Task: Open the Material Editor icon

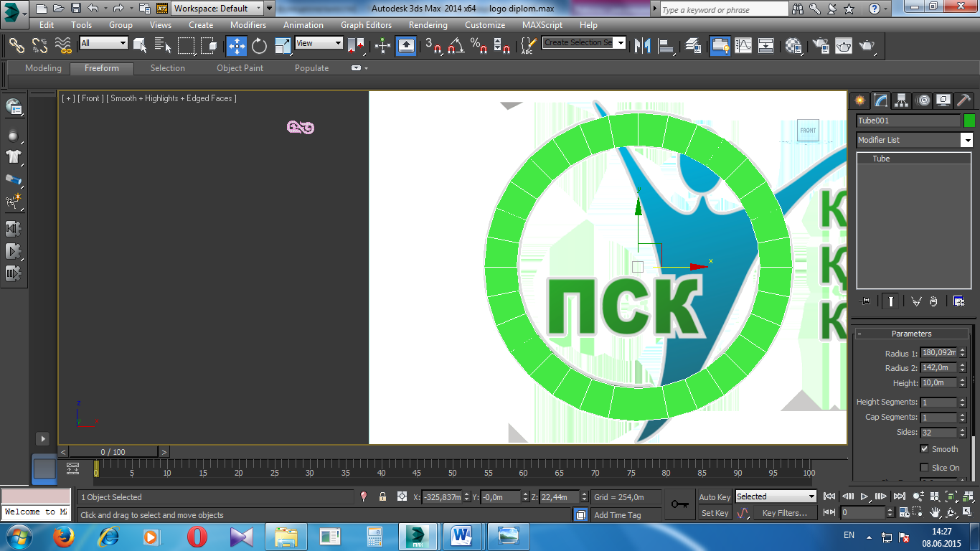Action: (793, 46)
